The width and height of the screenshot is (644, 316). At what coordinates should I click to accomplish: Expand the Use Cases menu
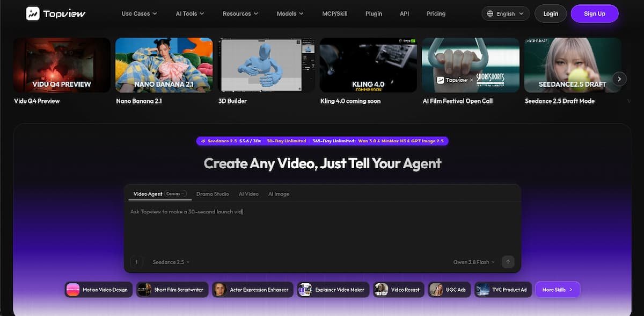pos(139,13)
